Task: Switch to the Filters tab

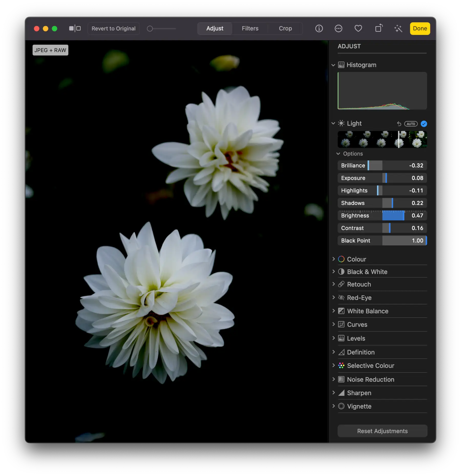Action: click(250, 28)
